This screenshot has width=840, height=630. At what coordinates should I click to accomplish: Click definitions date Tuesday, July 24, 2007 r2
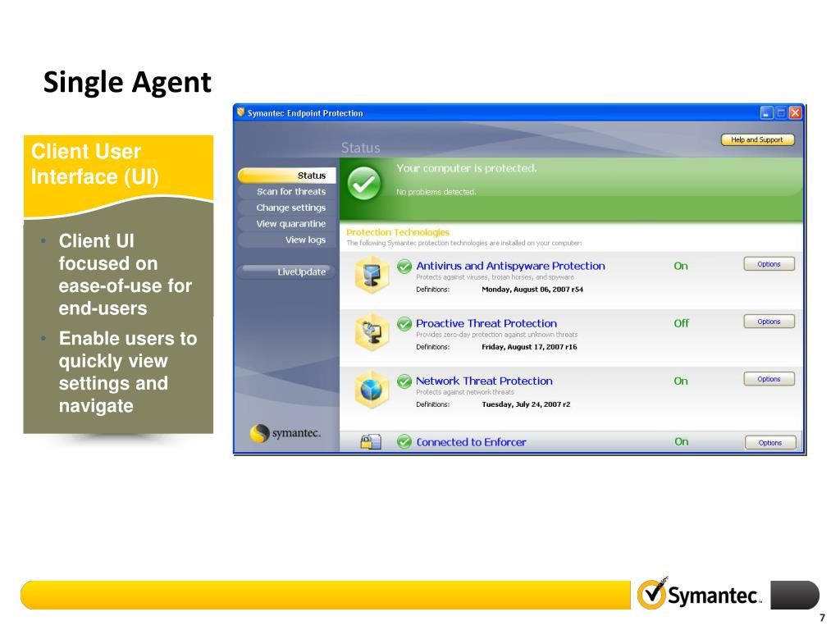pyautogui.click(x=526, y=404)
